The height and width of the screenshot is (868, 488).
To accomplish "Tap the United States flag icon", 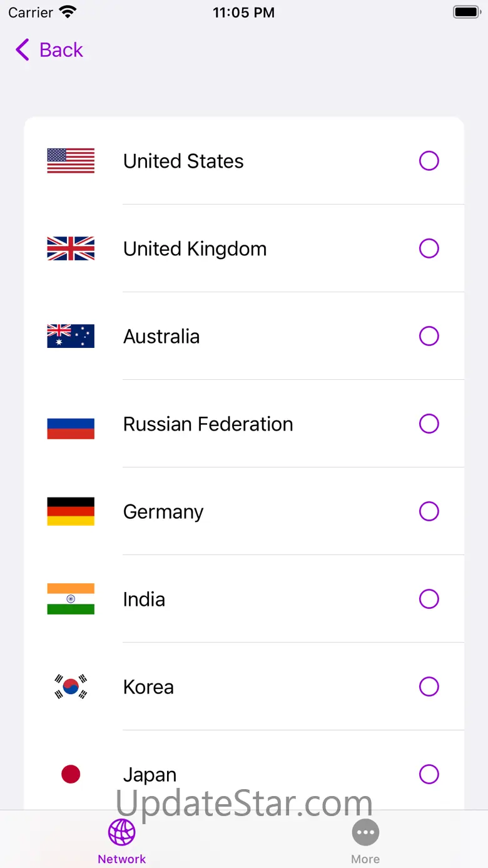I will pyautogui.click(x=71, y=161).
